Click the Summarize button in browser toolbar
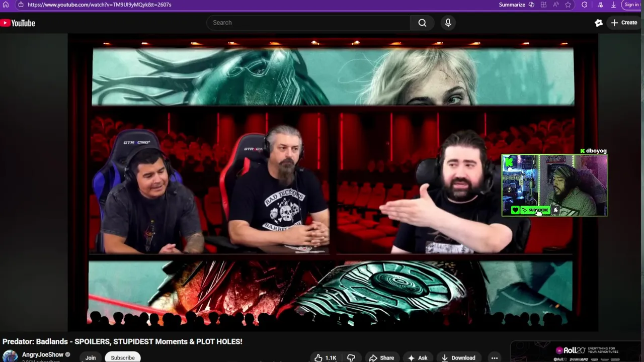Screen dimensions: 644x362 point(512,5)
